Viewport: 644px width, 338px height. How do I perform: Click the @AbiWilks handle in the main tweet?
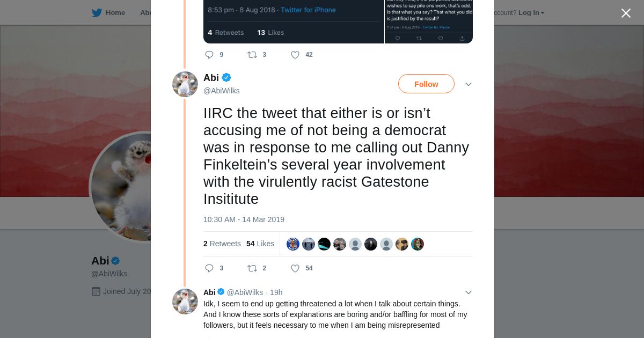coord(222,91)
